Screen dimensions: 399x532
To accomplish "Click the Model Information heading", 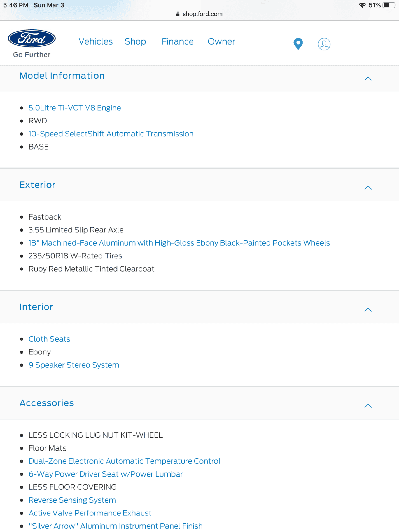I will point(62,76).
